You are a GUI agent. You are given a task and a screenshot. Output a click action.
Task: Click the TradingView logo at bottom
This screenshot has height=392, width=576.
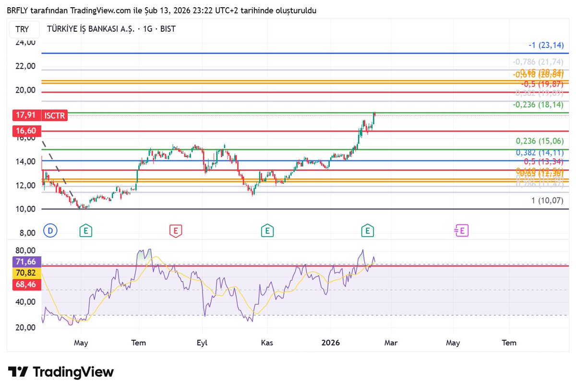pyautogui.click(x=61, y=372)
